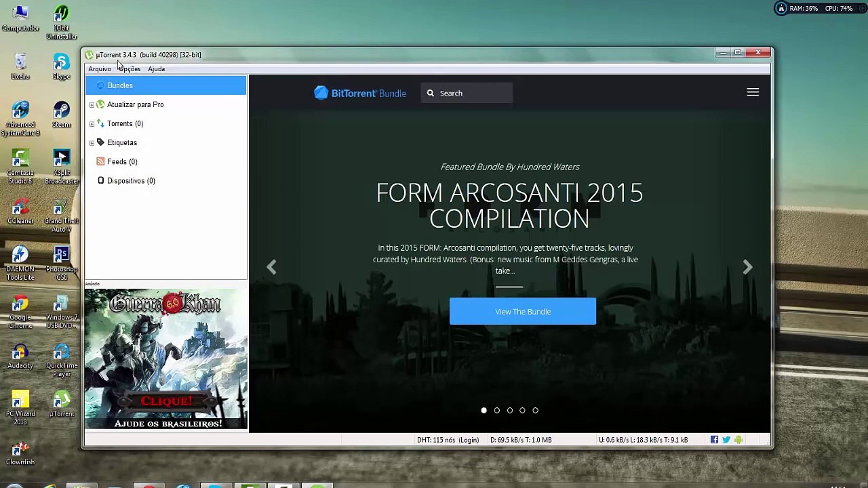
Task: Go to previous featured bundle arrow
Action: [271, 267]
